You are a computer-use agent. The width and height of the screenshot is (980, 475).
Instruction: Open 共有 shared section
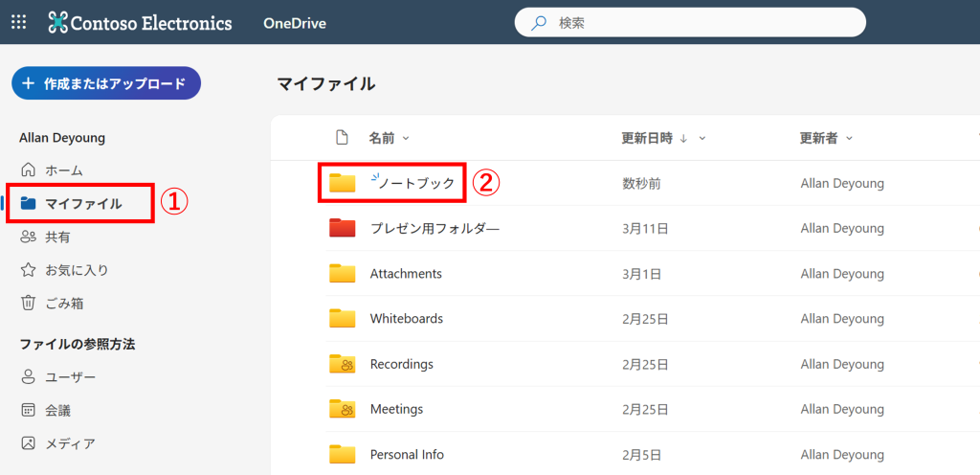click(57, 237)
